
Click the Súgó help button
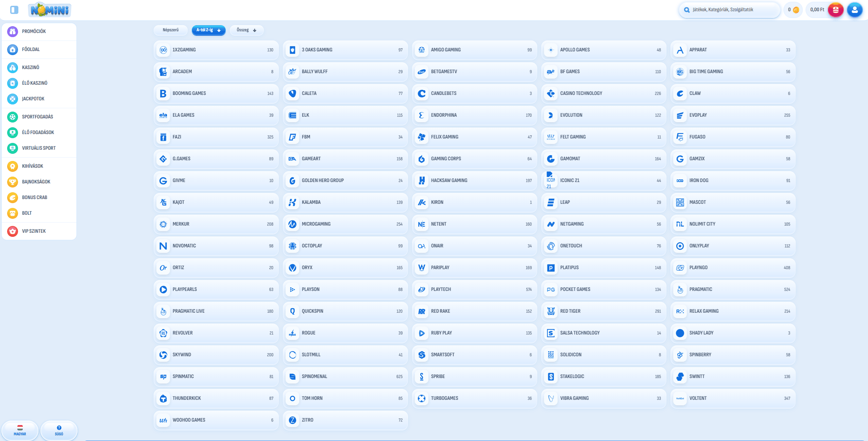[x=59, y=430]
